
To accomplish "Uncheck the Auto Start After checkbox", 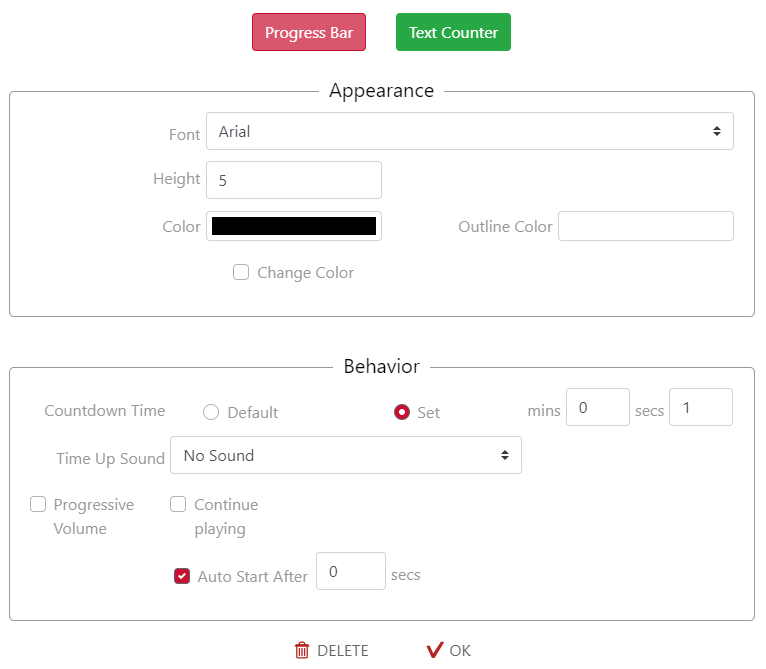I will (182, 576).
